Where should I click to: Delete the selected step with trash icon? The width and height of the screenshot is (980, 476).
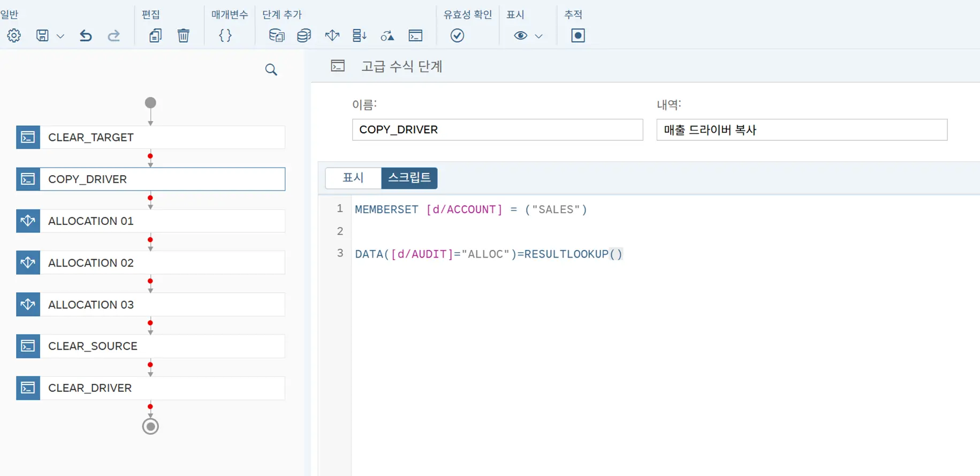(x=183, y=36)
